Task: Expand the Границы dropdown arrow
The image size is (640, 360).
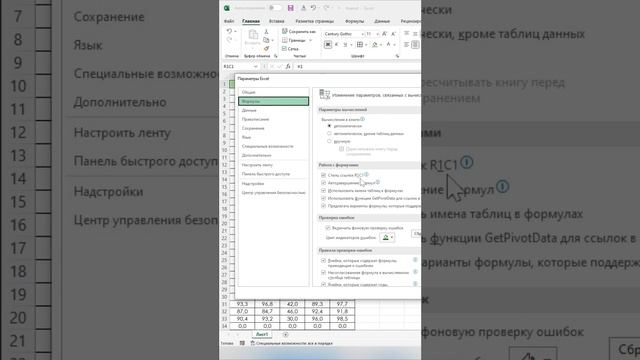Action: (311, 40)
